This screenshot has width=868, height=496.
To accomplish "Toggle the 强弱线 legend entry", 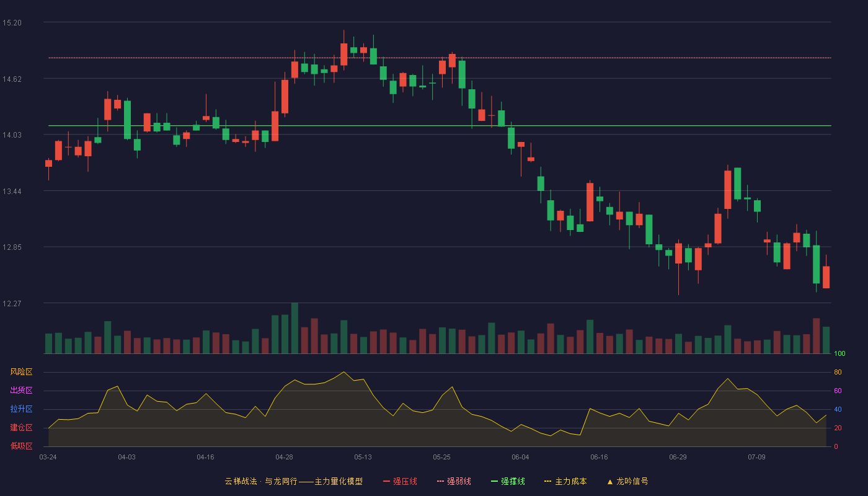I will tap(454, 481).
